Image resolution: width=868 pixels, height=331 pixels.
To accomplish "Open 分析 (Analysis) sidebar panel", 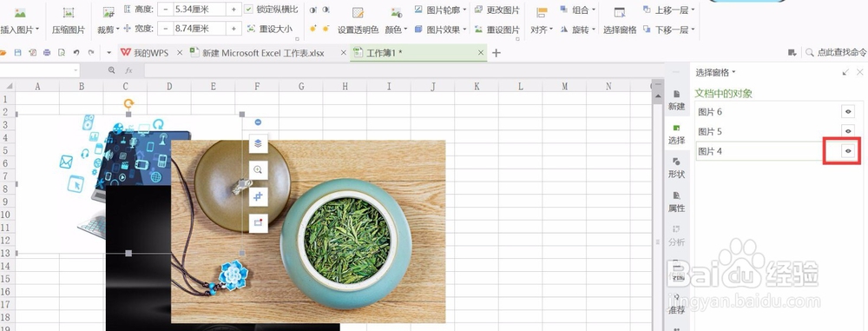I will [676, 235].
